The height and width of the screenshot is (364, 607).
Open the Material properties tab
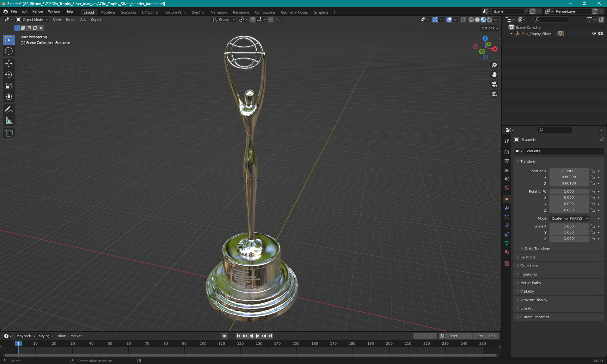[507, 252]
